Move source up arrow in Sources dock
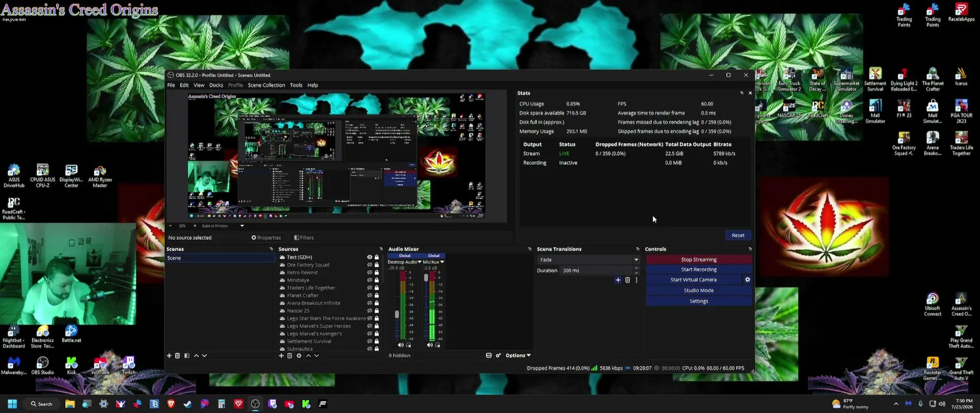 (x=308, y=356)
